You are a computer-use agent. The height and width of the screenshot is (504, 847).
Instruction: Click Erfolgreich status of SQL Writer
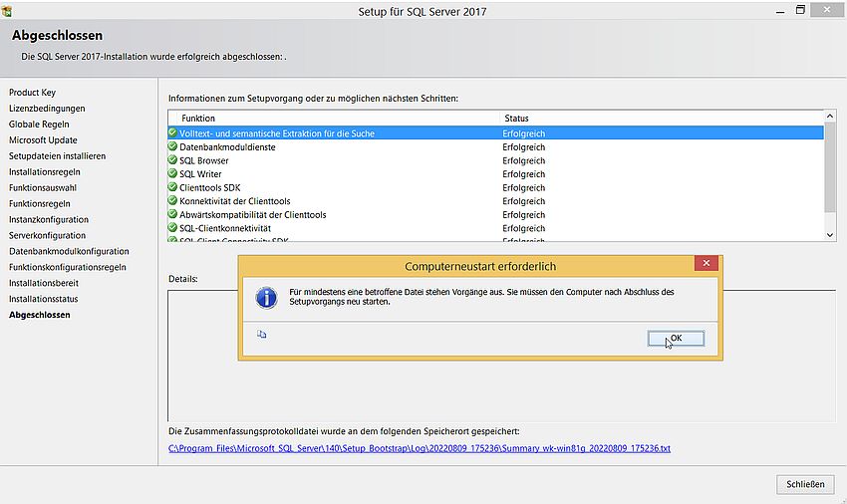pyautogui.click(x=523, y=174)
